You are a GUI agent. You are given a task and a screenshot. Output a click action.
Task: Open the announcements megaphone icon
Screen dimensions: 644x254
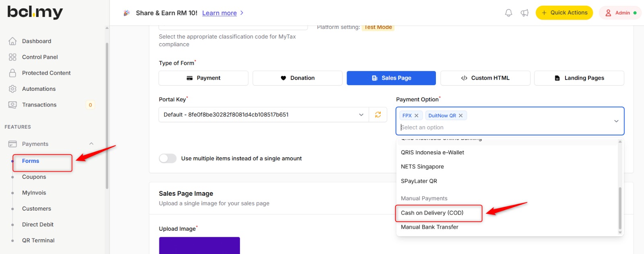(x=524, y=13)
